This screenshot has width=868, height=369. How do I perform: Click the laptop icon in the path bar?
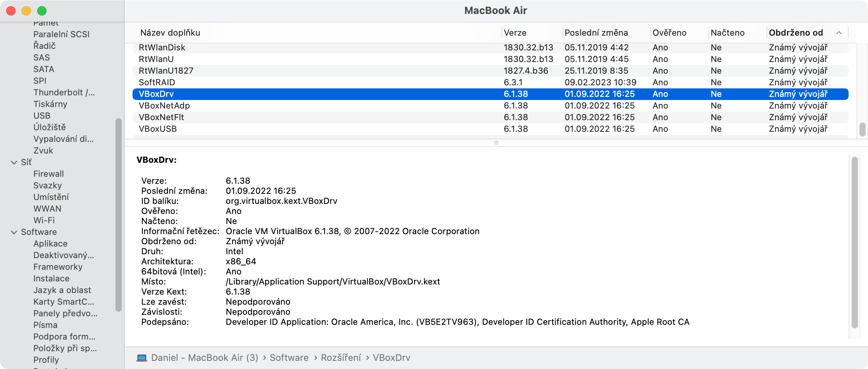pos(142,358)
